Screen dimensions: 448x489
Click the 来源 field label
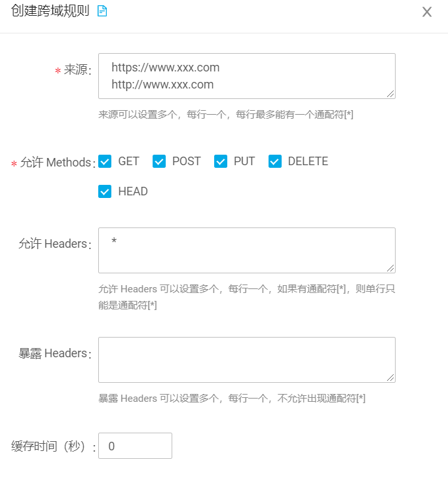pyautogui.click(x=76, y=70)
